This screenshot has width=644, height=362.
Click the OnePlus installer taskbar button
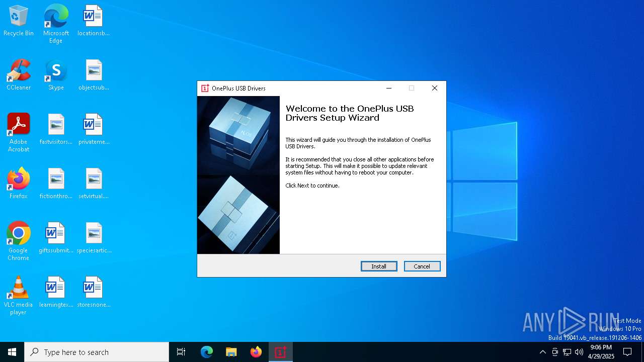[x=281, y=352]
